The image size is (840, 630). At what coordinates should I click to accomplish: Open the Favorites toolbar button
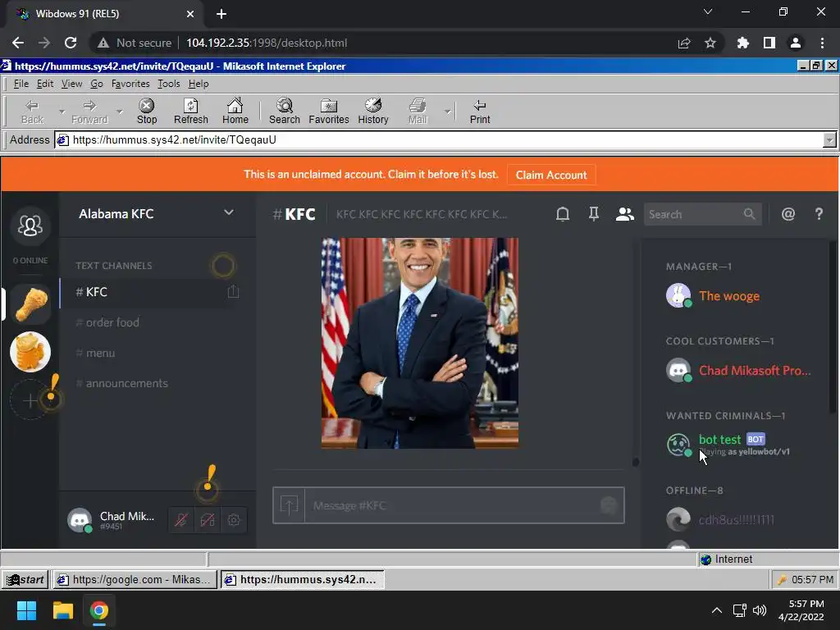click(x=328, y=112)
